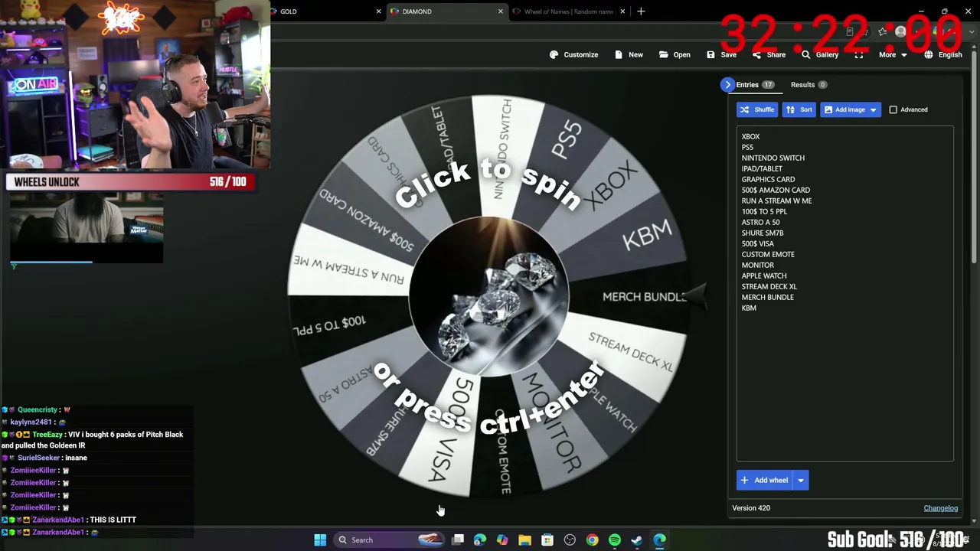Open Steam from the taskbar
Screen dimensions: 980x551
(637, 540)
